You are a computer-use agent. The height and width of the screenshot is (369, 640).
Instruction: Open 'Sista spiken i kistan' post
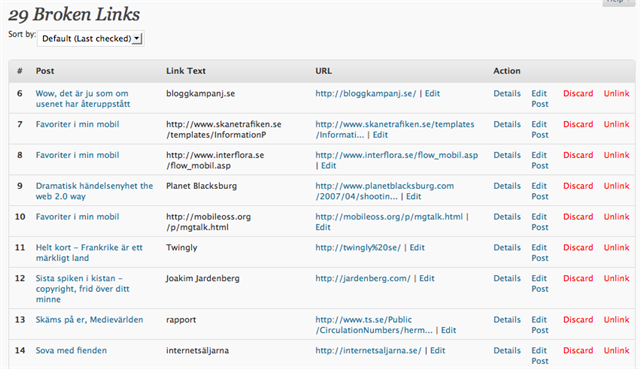point(82,289)
